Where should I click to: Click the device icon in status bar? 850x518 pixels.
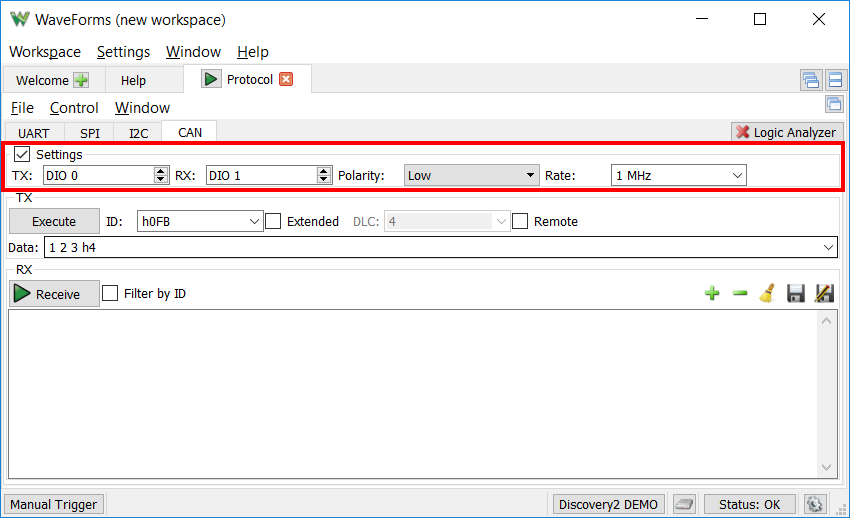[x=684, y=504]
